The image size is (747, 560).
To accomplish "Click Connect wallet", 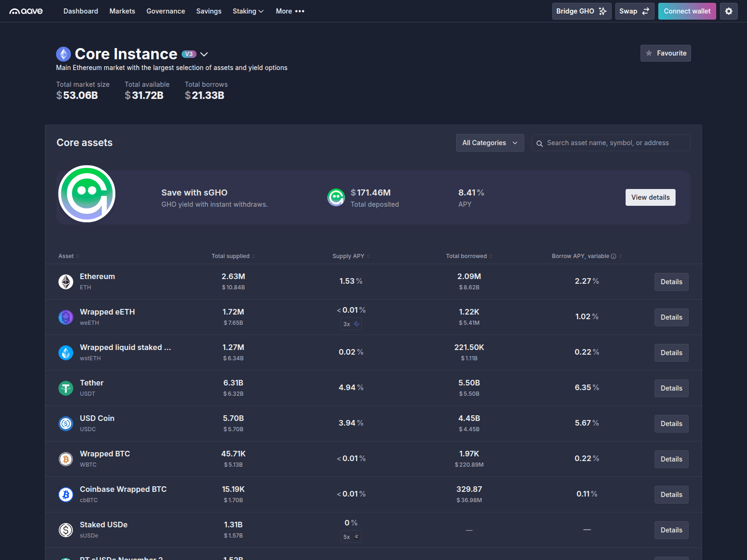I will (687, 11).
